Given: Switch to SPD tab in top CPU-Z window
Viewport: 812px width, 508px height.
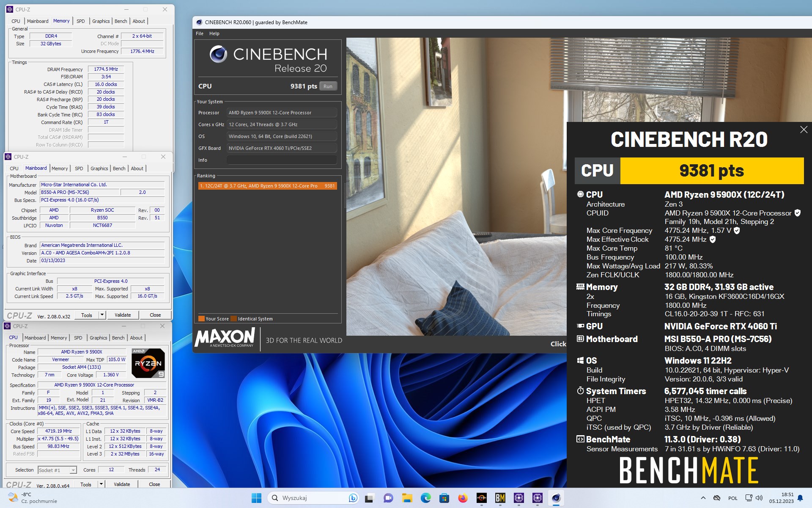Looking at the screenshot, I should coord(80,21).
